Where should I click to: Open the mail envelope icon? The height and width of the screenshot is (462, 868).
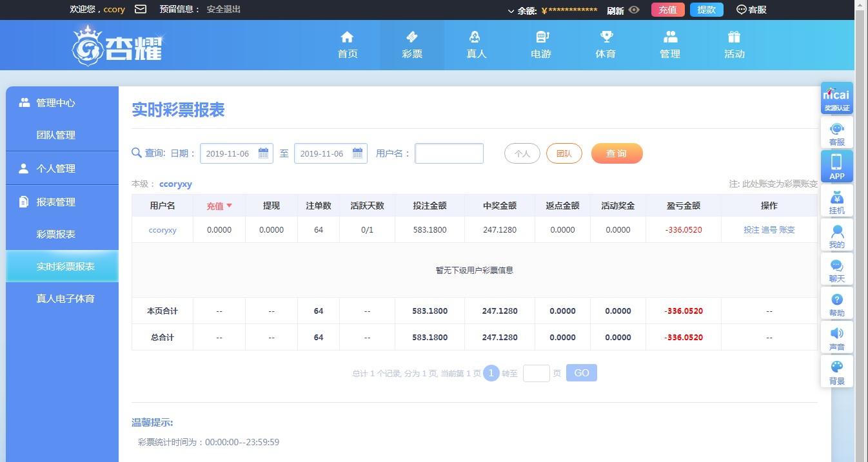pos(140,10)
